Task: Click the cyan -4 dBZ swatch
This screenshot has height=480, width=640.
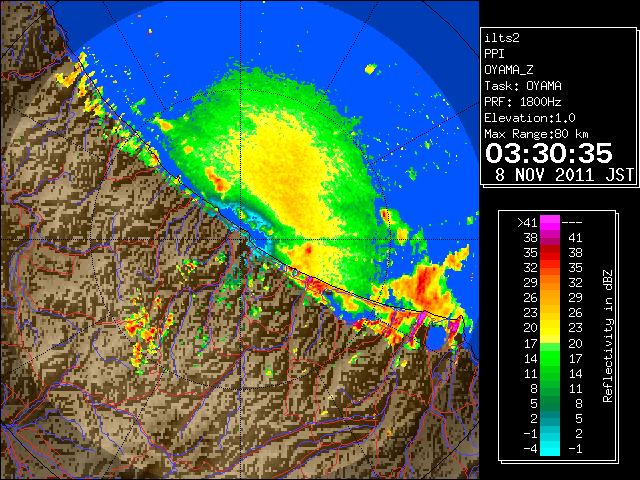Action: tap(550, 448)
